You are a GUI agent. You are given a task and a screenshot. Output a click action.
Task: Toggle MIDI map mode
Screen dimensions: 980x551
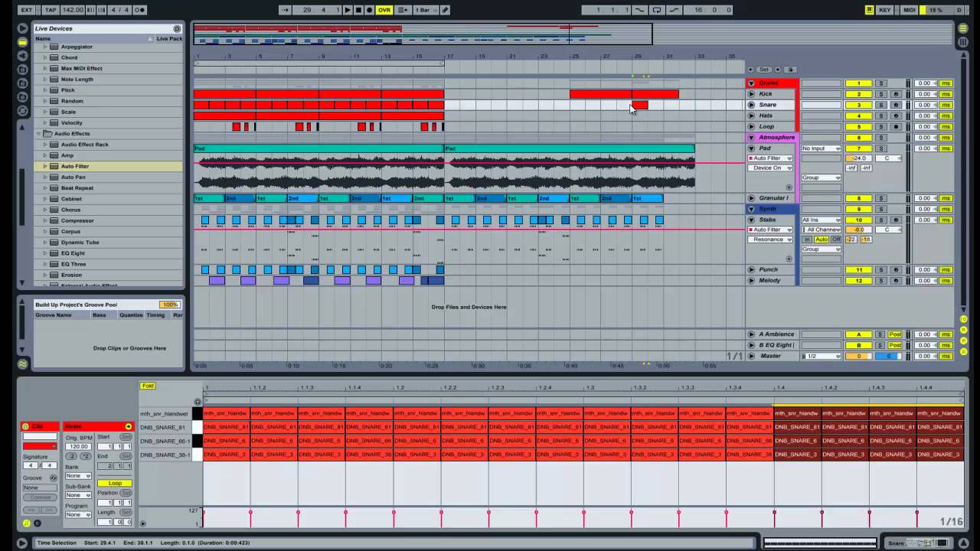pyautogui.click(x=910, y=10)
